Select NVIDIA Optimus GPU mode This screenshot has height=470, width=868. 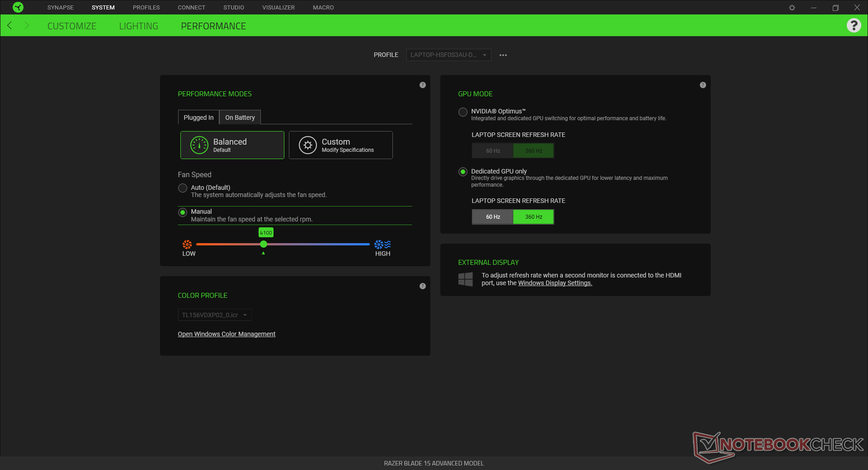click(x=463, y=112)
